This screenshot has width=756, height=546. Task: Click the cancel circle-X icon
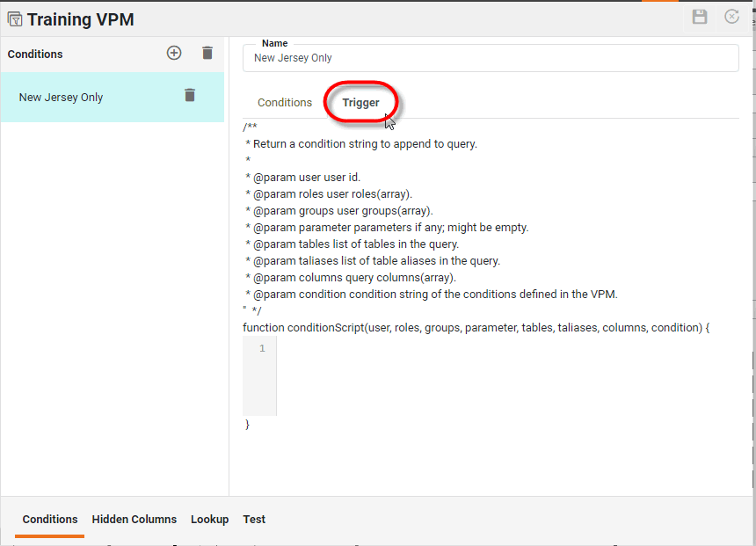(732, 17)
